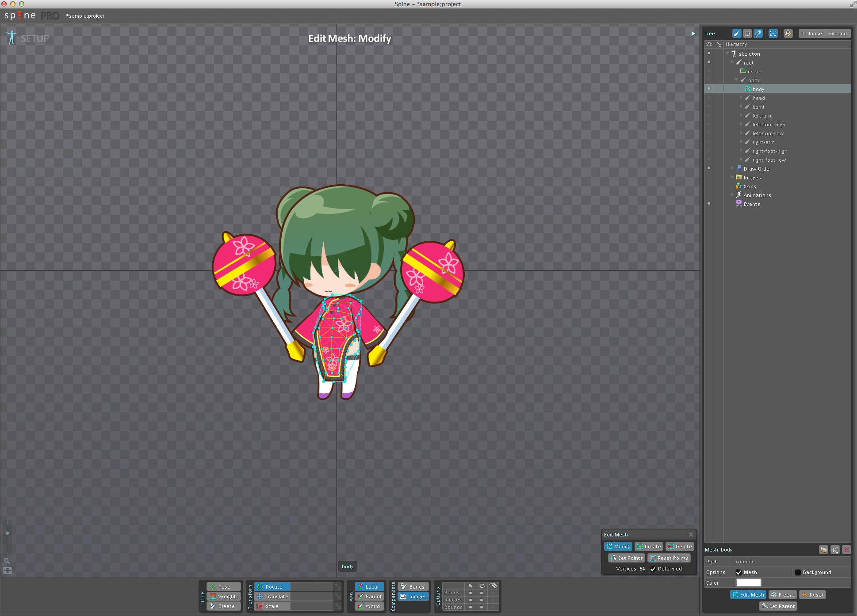Select the Rotate transform tool

pyautogui.click(x=272, y=587)
